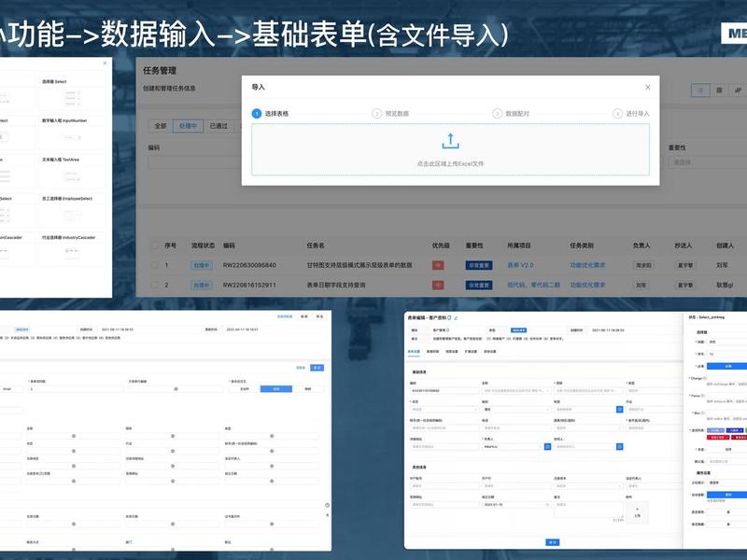Screen dimensions: 747x560
Task: Click the code RW220616152911
Action: pyautogui.click(x=249, y=286)
